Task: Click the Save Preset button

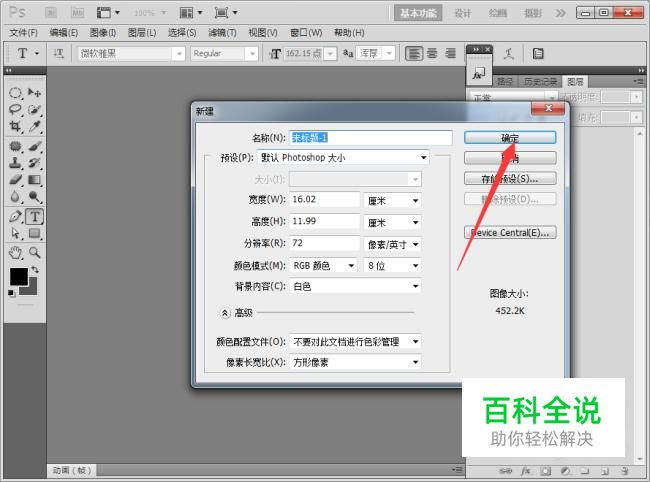Action: (x=510, y=179)
